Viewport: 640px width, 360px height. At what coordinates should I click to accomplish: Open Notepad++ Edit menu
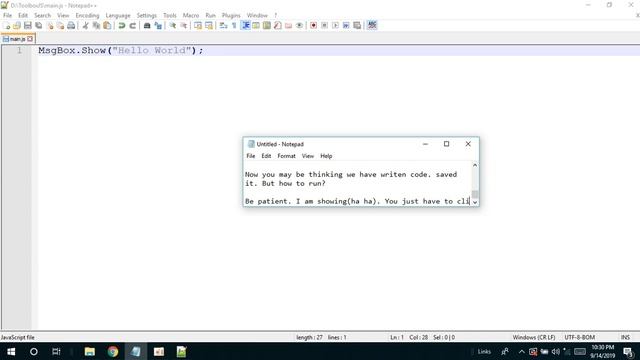(x=23, y=16)
